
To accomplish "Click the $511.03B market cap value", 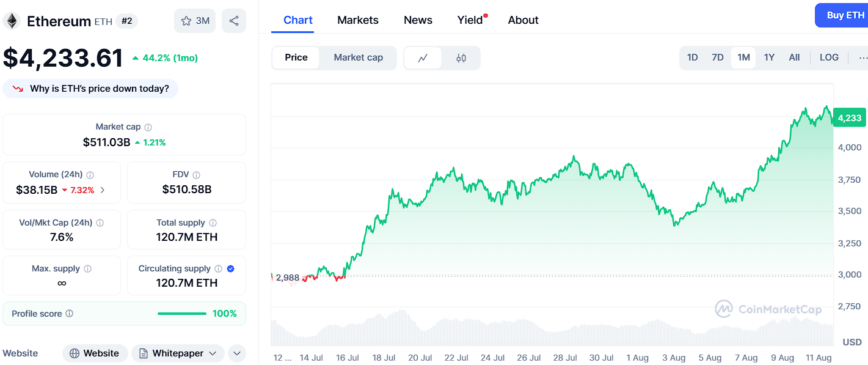I will 107,142.
